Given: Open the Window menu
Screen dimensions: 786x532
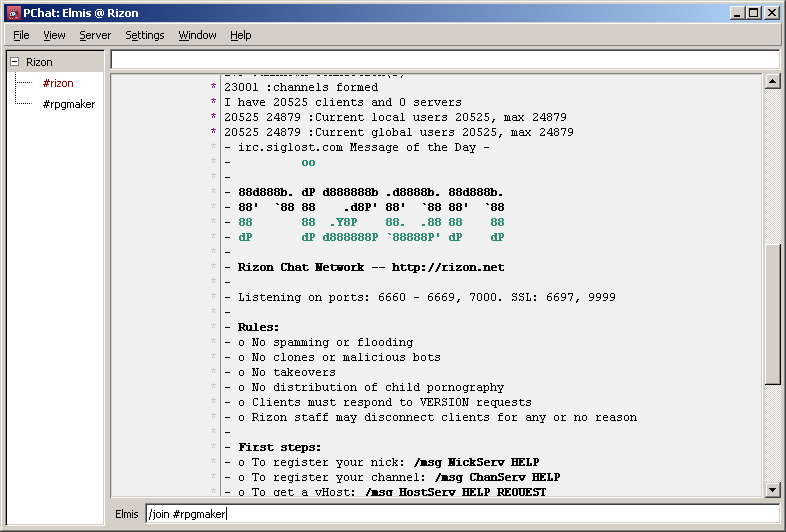Looking at the screenshot, I should point(197,35).
